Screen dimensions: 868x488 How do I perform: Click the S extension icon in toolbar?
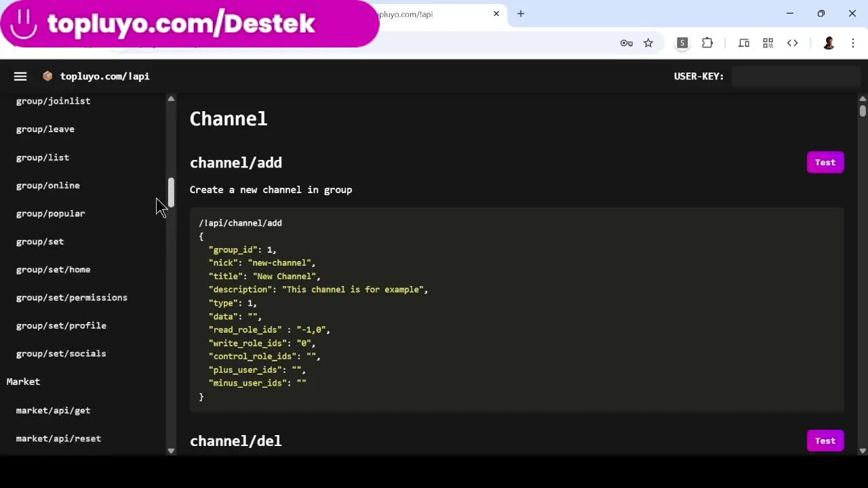[x=682, y=43]
